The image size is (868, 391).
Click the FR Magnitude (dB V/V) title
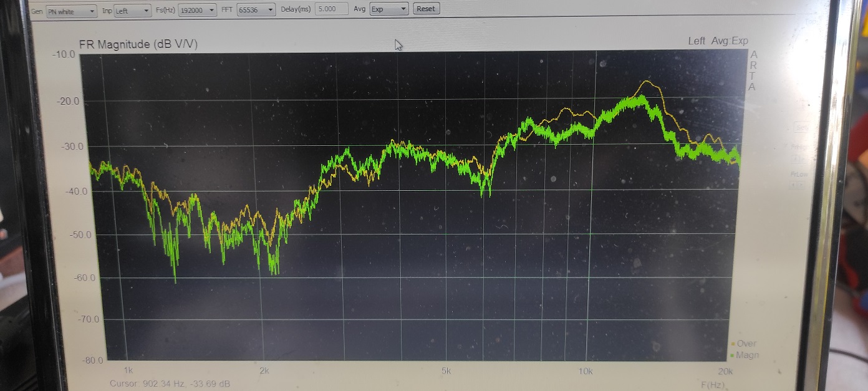(x=138, y=44)
